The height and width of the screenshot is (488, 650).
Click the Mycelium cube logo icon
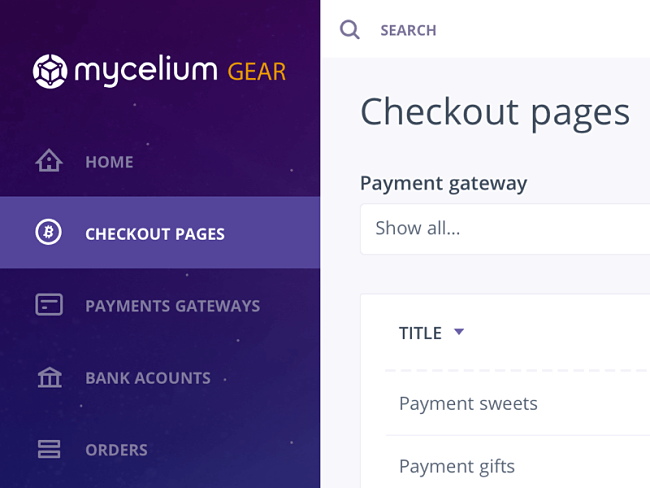(x=50, y=71)
